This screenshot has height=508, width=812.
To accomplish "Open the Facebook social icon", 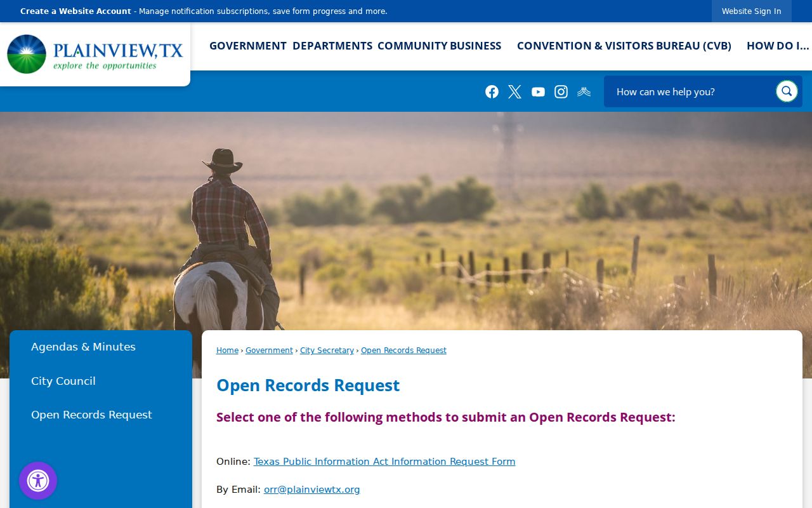I will [492, 92].
